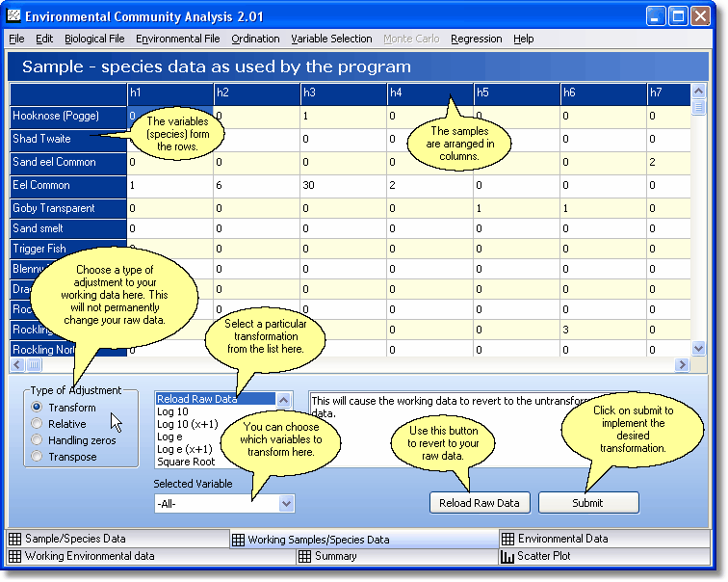Click the grid's vertical scroll-down arrow
This screenshot has height=582, width=728.
pos(699,348)
